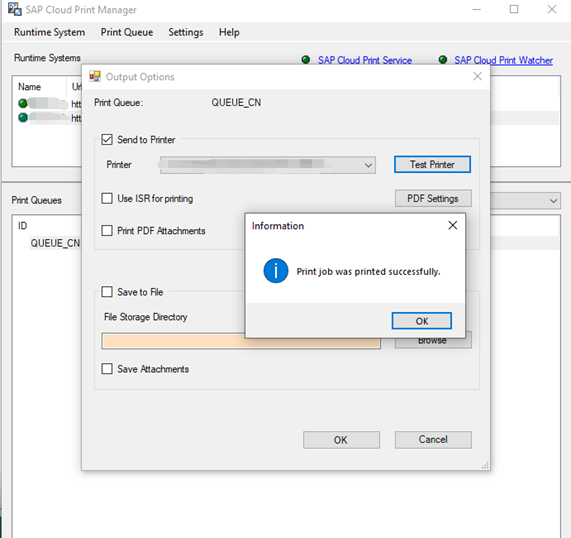571x538 pixels.
Task: Uncheck the Send to Printer checkbox
Action: pyautogui.click(x=107, y=140)
